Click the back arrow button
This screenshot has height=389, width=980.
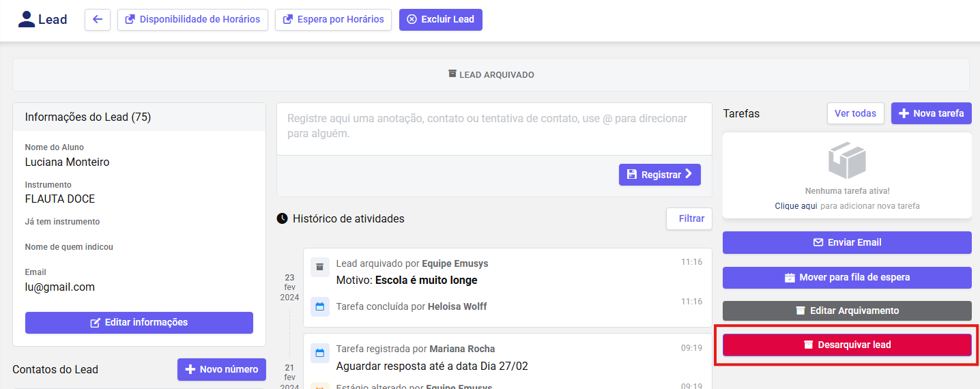point(98,20)
